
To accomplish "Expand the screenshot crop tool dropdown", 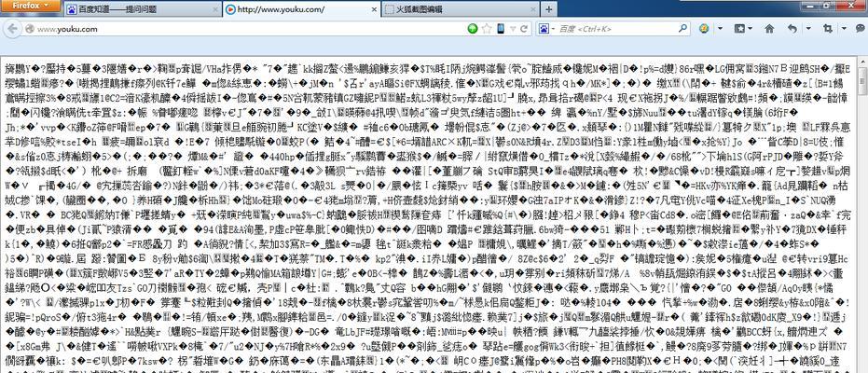I will pyautogui.click(x=843, y=29).
